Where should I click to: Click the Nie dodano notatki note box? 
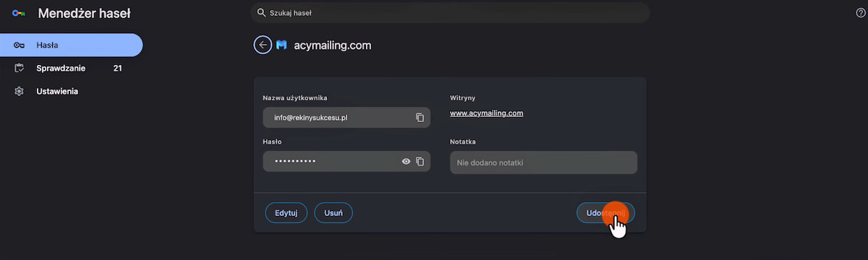(543, 162)
